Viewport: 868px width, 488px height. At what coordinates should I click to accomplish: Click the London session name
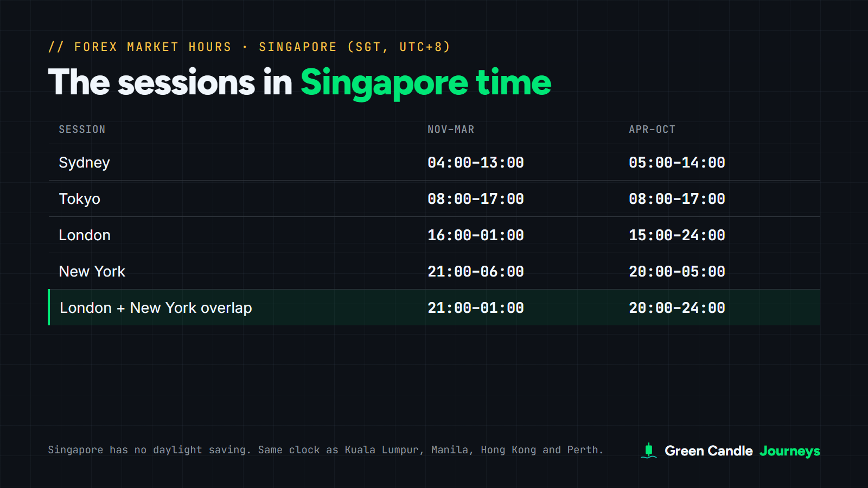pyautogui.click(x=85, y=235)
